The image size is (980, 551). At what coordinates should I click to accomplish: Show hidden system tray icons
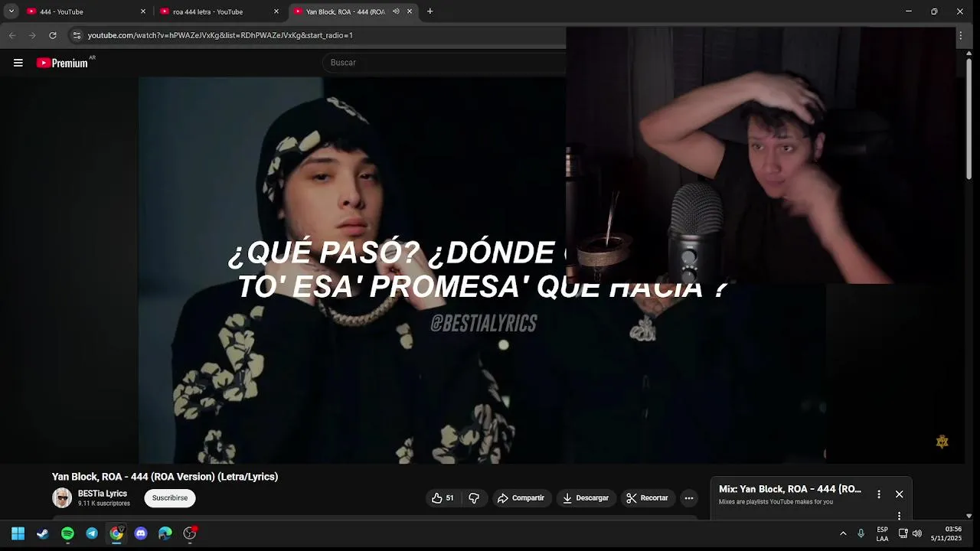point(843,533)
